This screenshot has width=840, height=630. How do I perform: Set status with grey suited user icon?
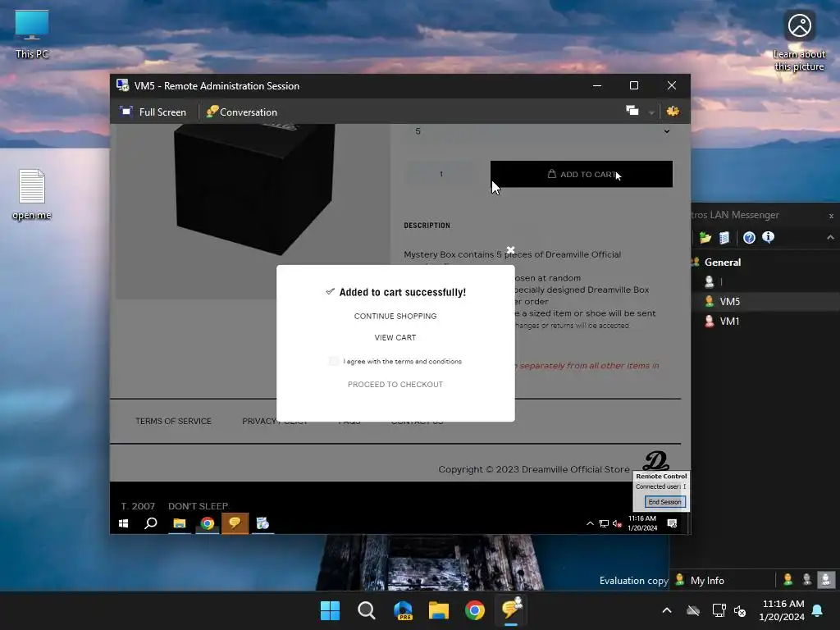(807, 580)
